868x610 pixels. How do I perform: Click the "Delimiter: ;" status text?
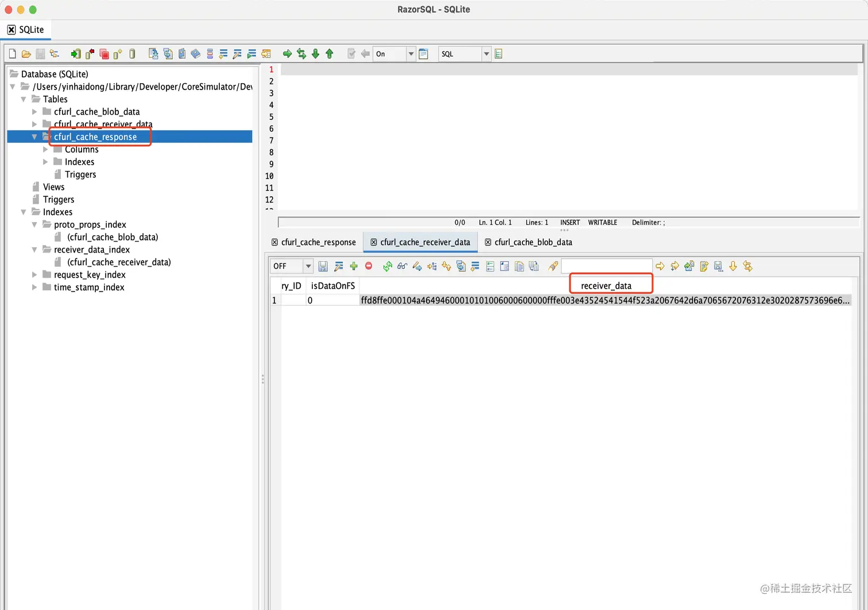649,223
